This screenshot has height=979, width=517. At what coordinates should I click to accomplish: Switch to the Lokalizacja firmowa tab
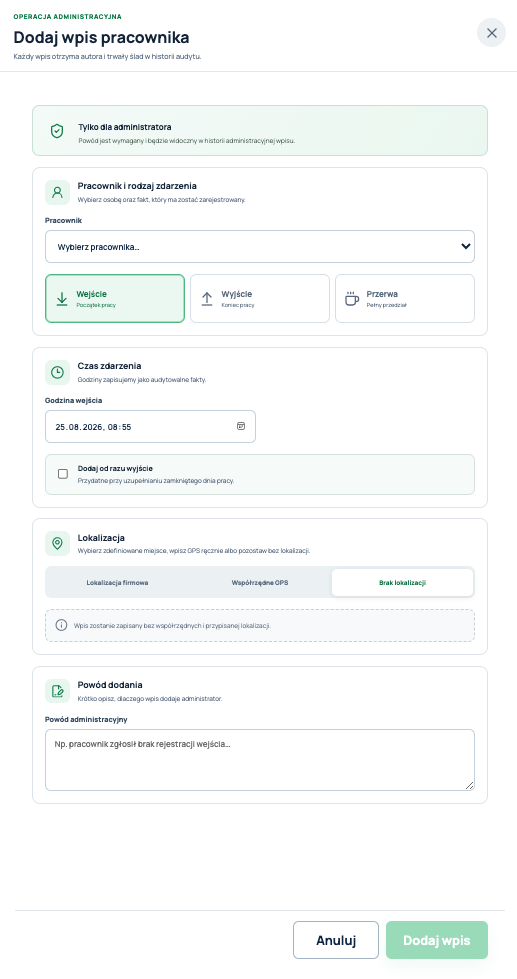pos(117,583)
